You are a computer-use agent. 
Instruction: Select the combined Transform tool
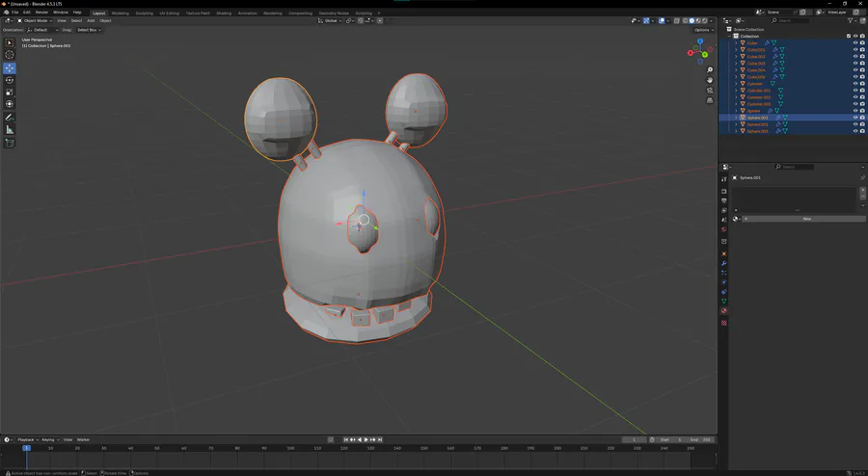[x=10, y=104]
